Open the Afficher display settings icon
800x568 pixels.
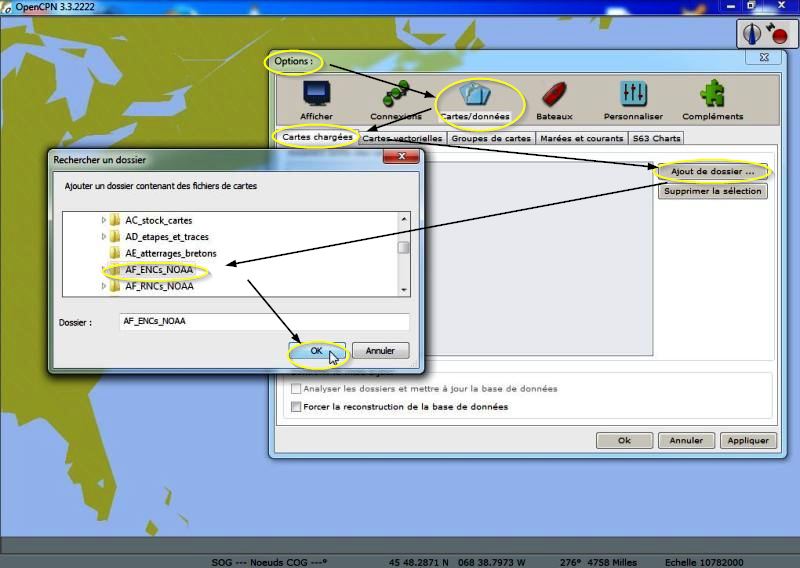click(316, 94)
